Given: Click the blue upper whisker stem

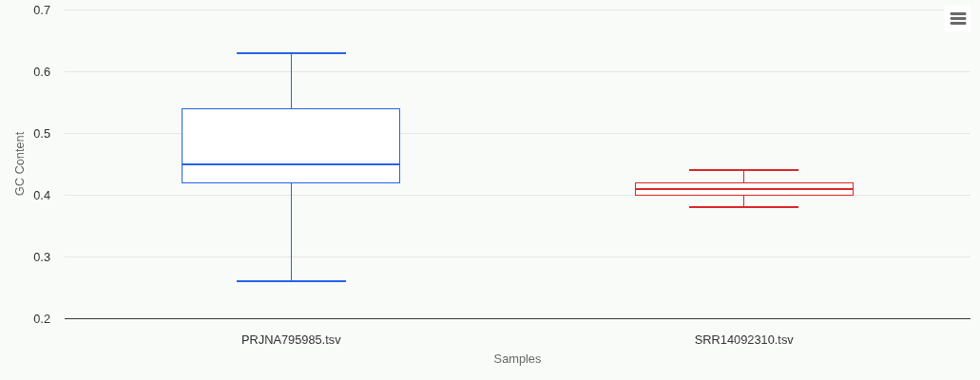Looking at the screenshot, I should coord(291,81).
